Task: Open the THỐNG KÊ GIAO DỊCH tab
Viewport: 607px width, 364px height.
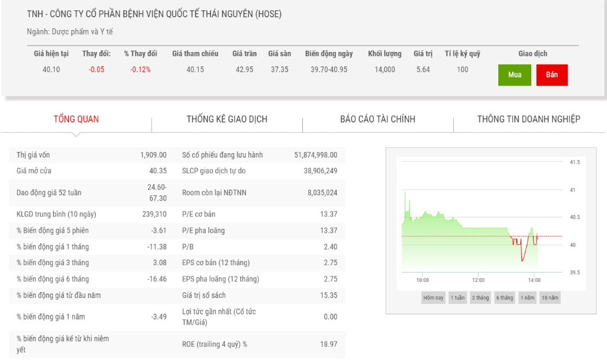Action: pyautogui.click(x=227, y=119)
